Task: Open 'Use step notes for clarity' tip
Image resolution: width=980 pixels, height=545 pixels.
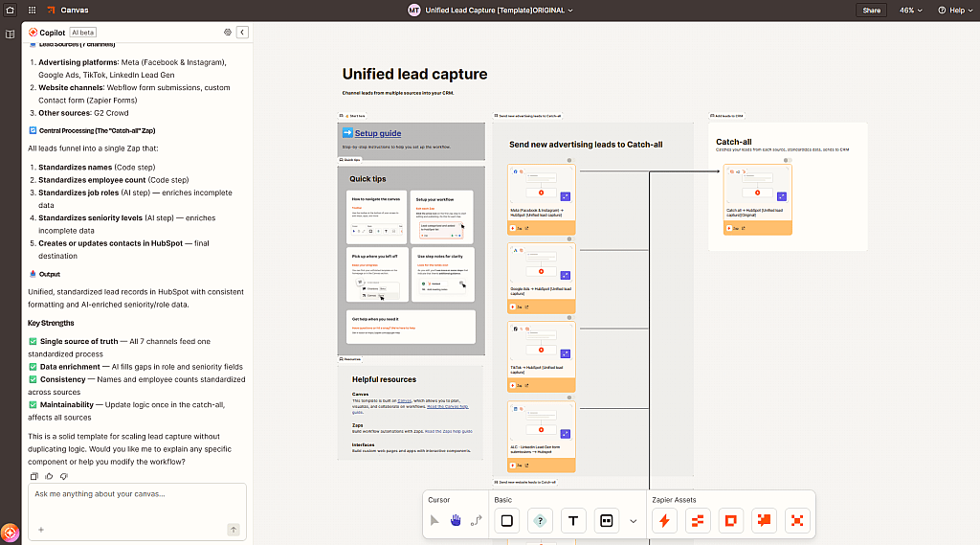Action: click(x=442, y=275)
